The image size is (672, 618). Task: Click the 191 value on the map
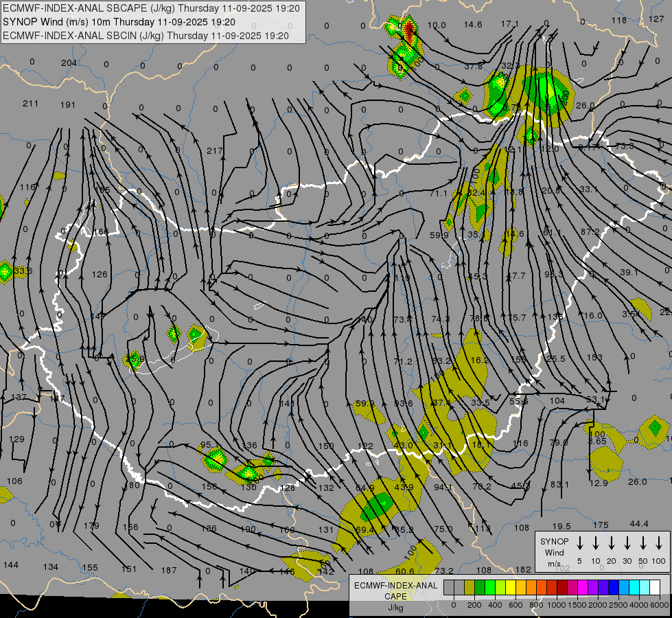(68, 104)
